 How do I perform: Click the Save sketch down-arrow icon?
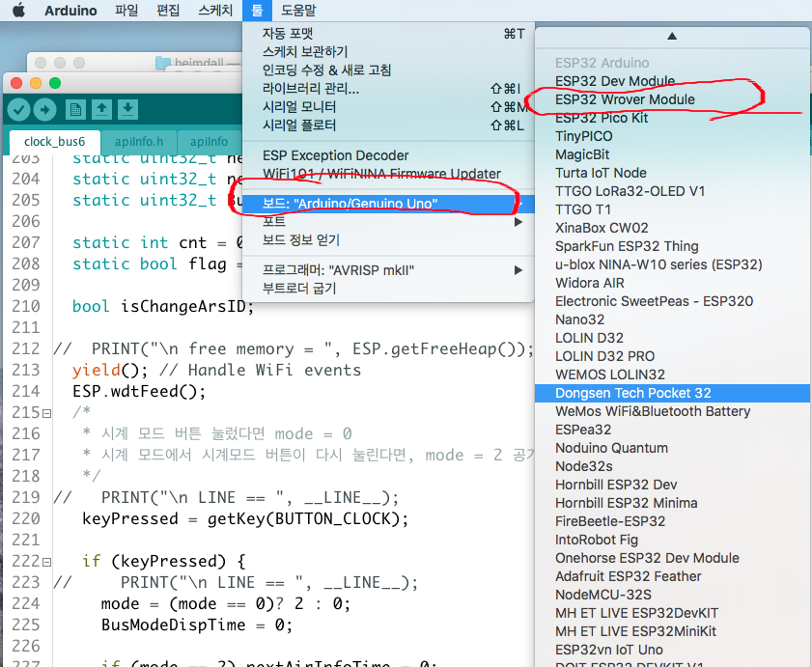point(127,109)
